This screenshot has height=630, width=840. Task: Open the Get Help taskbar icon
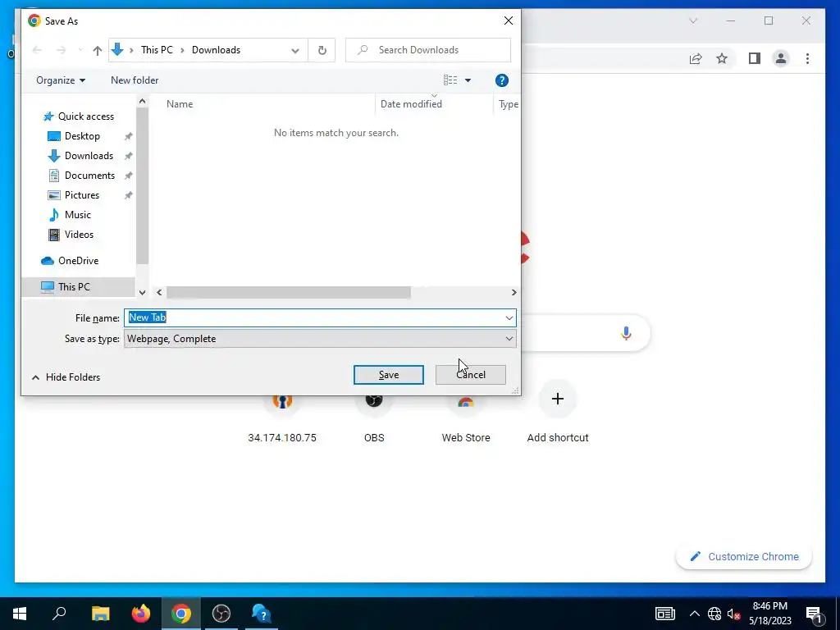pos(262,614)
